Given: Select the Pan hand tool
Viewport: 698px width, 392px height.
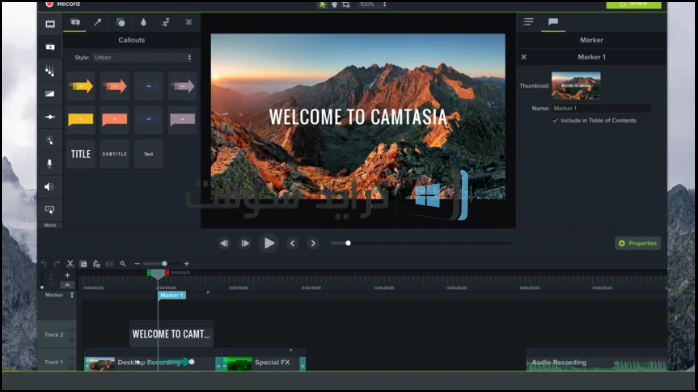Looking at the screenshot, I should click(334, 4).
